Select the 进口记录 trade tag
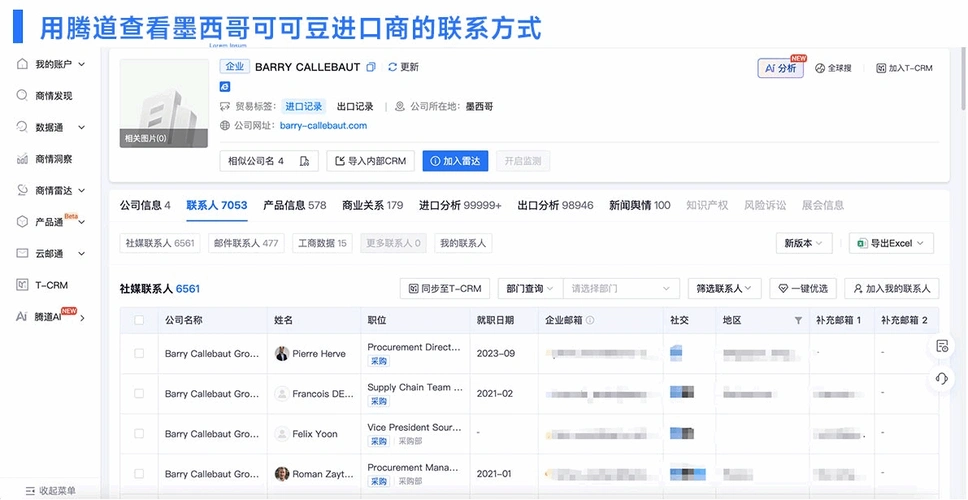 (x=304, y=106)
